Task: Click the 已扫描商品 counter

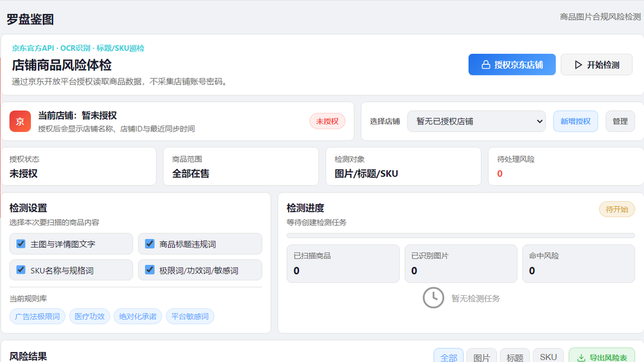Action: tap(343, 264)
